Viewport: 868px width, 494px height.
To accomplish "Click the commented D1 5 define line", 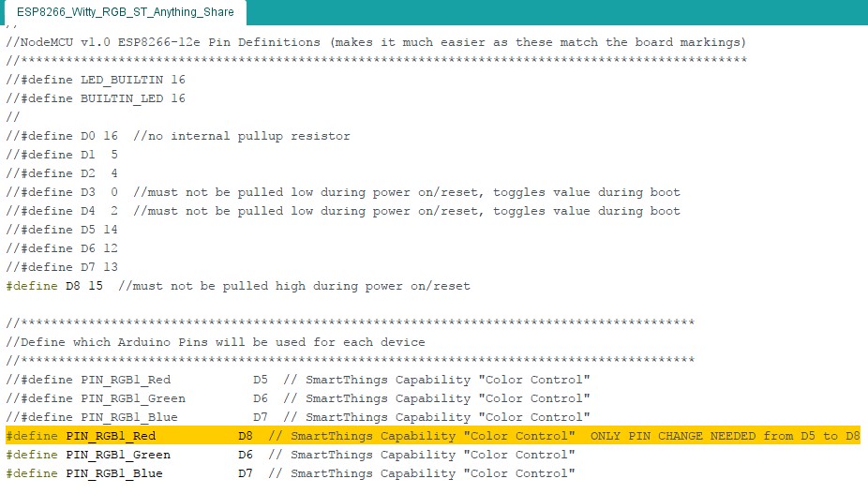I will 62,155.
